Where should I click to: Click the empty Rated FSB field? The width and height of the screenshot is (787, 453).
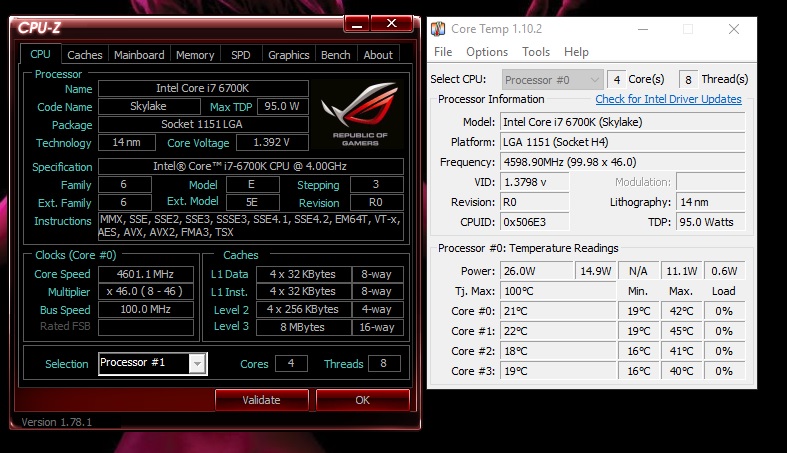tap(146, 327)
